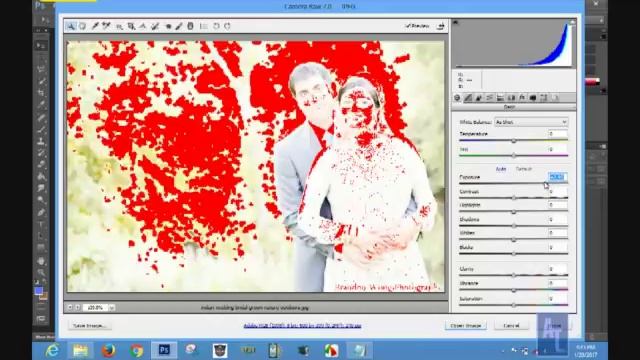Click the Exposure value field
The height and width of the screenshot is (360, 640).
558,177
